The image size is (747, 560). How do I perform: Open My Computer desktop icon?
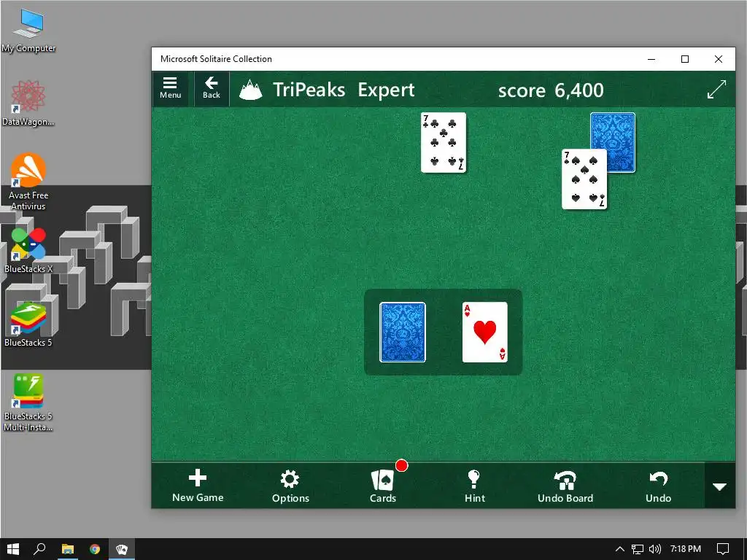click(x=28, y=31)
